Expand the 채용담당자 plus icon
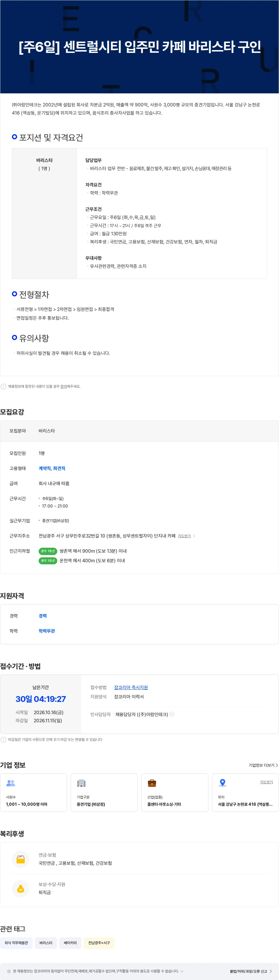Viewport: 279px width, 980px height. pos(172,714)
